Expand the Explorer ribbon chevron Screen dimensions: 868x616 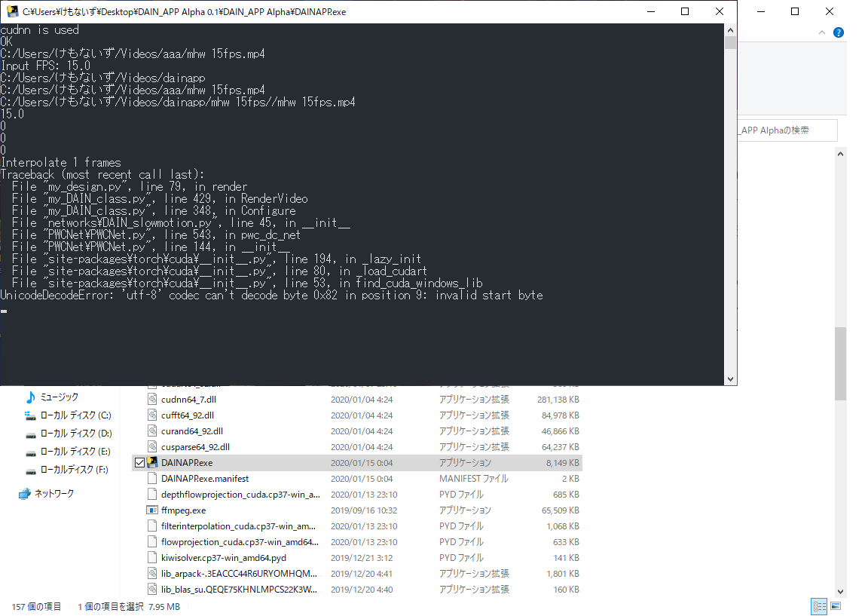(822, 32)
